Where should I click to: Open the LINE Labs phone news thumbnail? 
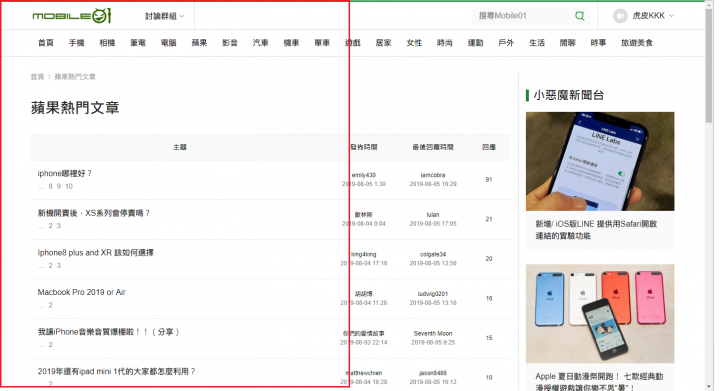coord(600,161)
